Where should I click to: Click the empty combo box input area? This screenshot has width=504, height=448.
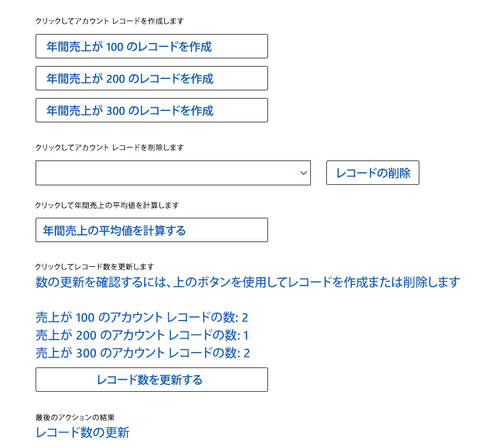pos(155,173)
